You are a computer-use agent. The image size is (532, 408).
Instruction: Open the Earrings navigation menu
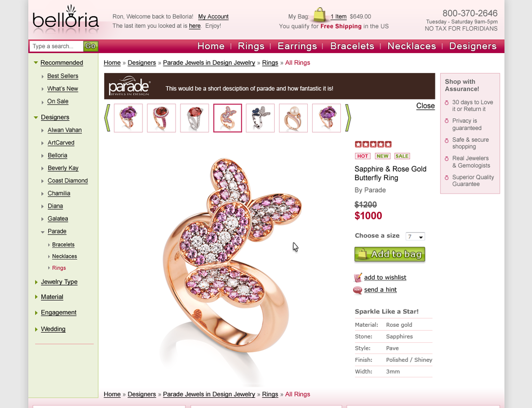pos(297,46)
